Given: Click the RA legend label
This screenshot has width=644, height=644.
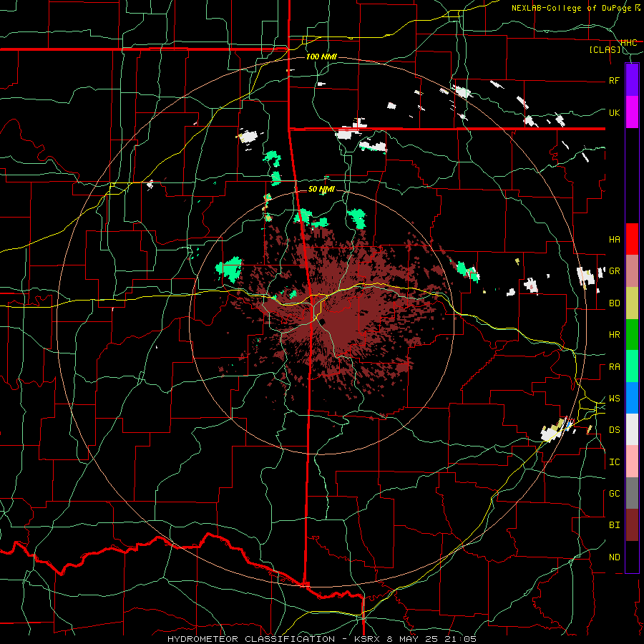Looking at the screenshot, I should coord(614,367).
